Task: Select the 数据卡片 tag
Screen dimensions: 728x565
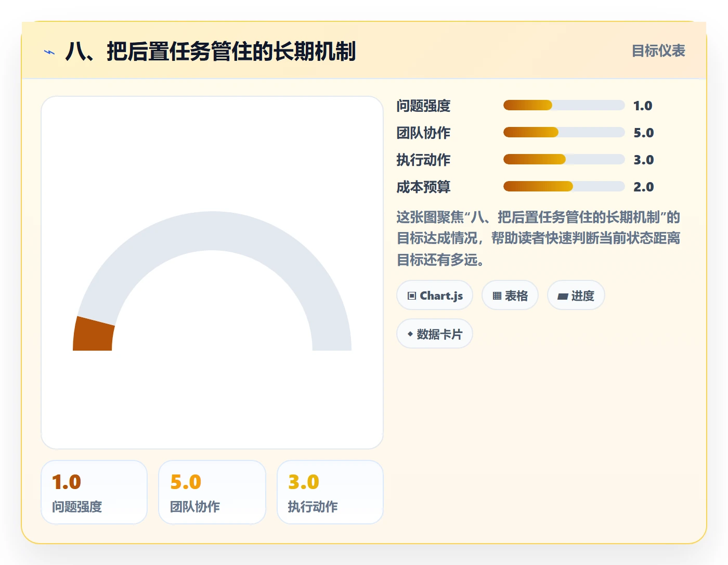Action: tap(435, 334)
